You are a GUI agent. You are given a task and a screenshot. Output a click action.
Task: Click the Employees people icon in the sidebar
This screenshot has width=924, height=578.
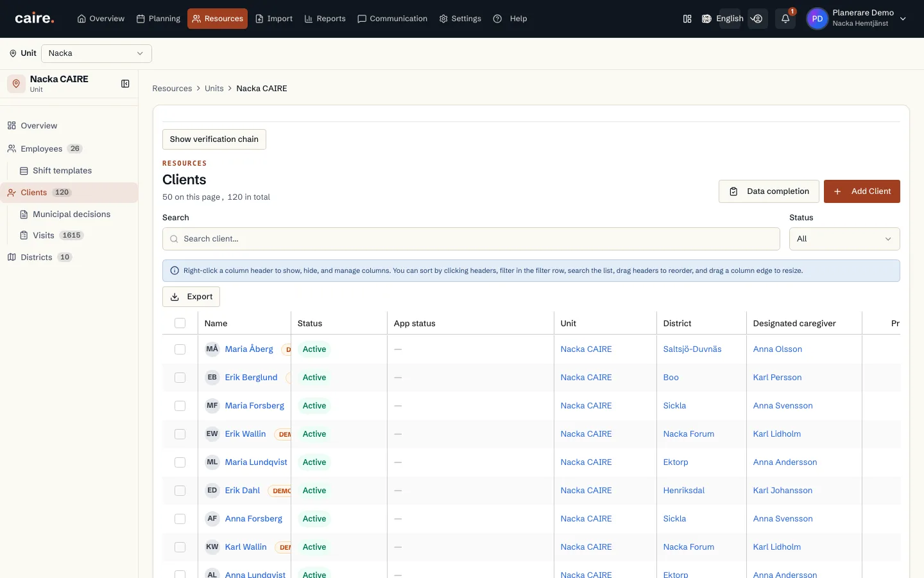tap(12, 149)
